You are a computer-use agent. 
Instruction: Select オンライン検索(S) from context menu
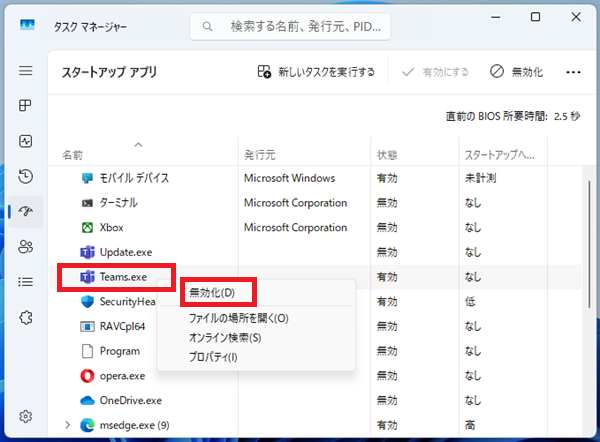click(x=225, y=338)
